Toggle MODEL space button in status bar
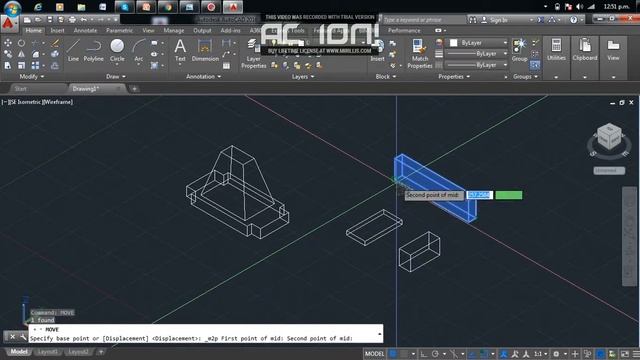The height and width of the screenshot is (360, 640). [x=374, y=354]
